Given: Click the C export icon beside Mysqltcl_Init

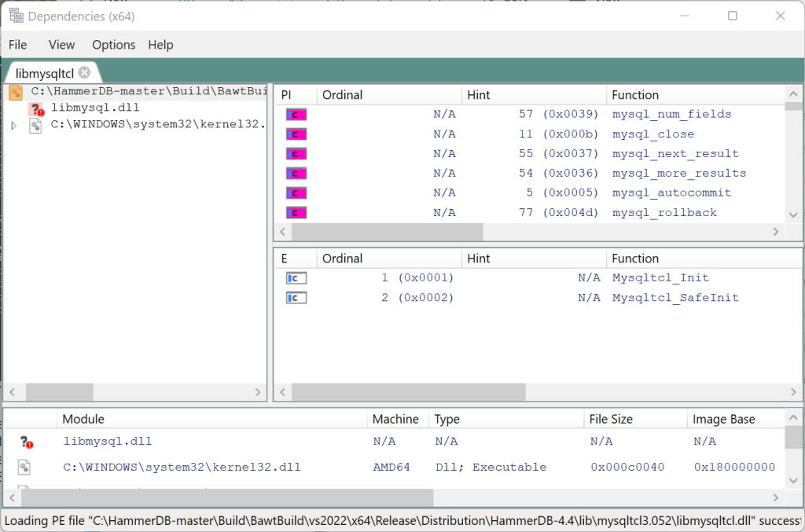Looking at the screenshot, I should pos(295,277).
